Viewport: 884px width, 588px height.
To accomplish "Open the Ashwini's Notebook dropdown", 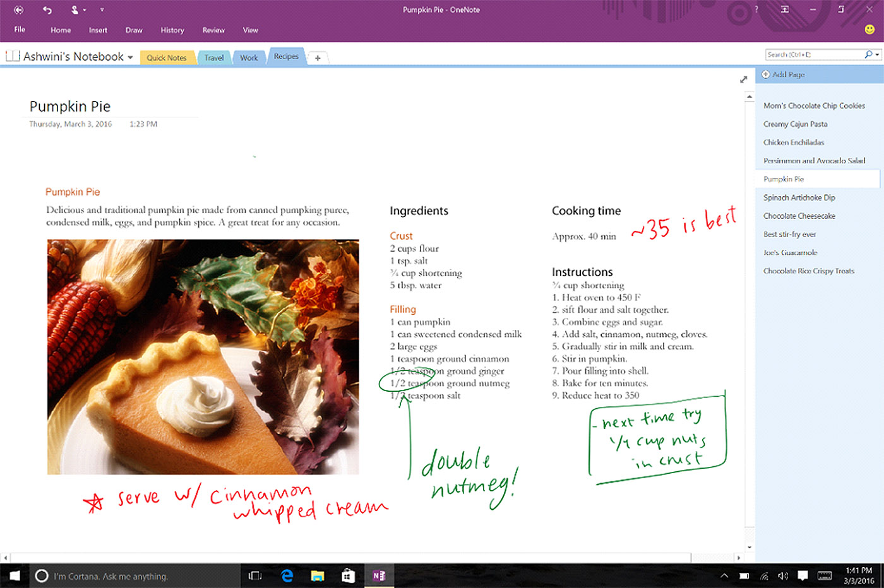I will click(131, 56).
